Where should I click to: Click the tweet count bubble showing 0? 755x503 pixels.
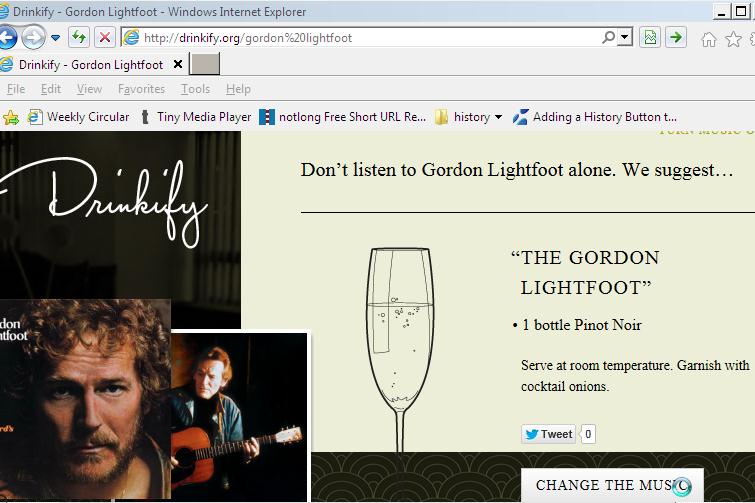pos(588,434)
